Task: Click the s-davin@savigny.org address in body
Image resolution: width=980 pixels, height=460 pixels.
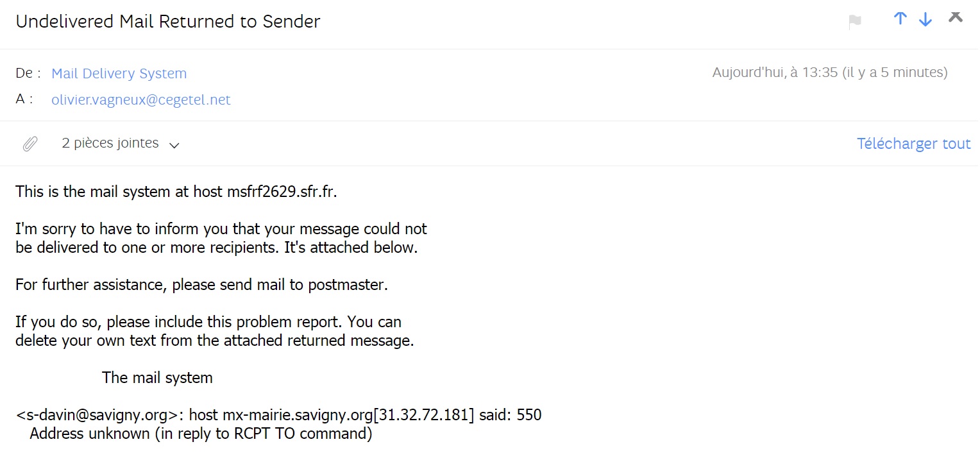Action: coord(101,415)
